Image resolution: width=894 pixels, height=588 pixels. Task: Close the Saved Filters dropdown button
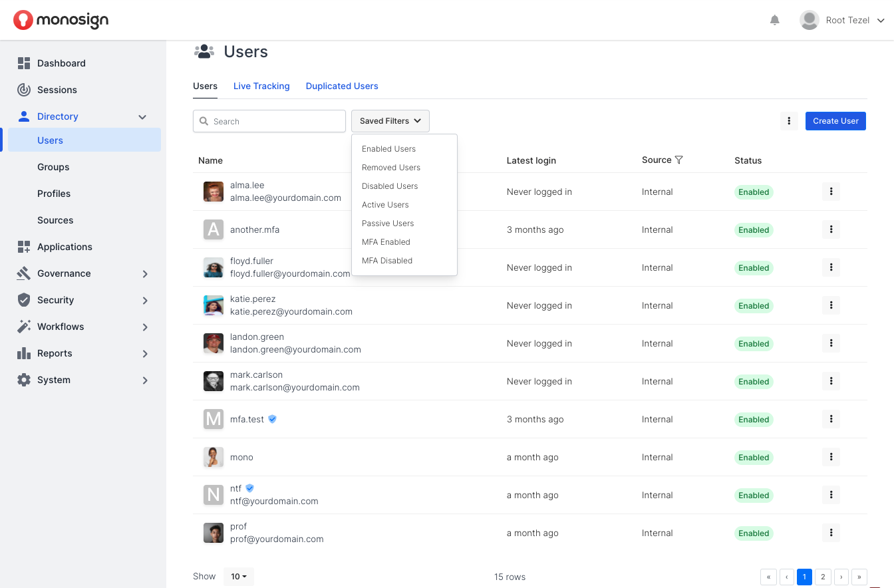click(390, 121)
